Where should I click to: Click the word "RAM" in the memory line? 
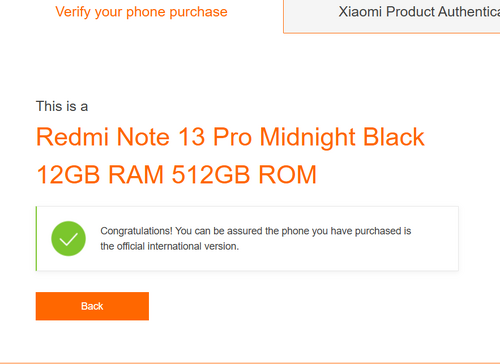tap(136, 174)
